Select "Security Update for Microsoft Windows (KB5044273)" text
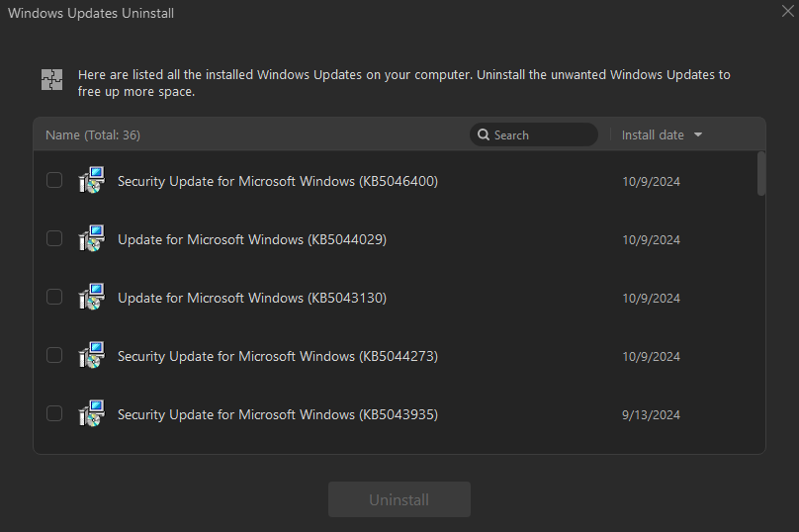799x532 pixels. pyautogui.click(x=278, y=356)
